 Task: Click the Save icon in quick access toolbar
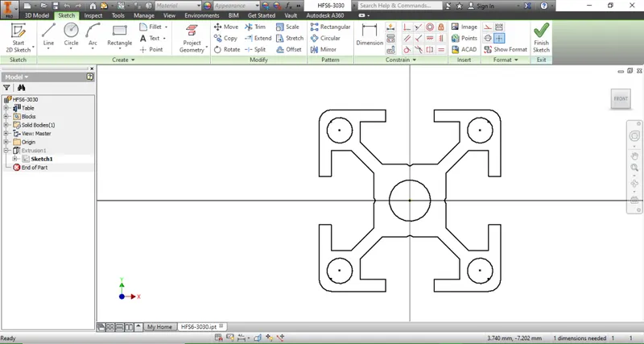(x=56, y=6)
